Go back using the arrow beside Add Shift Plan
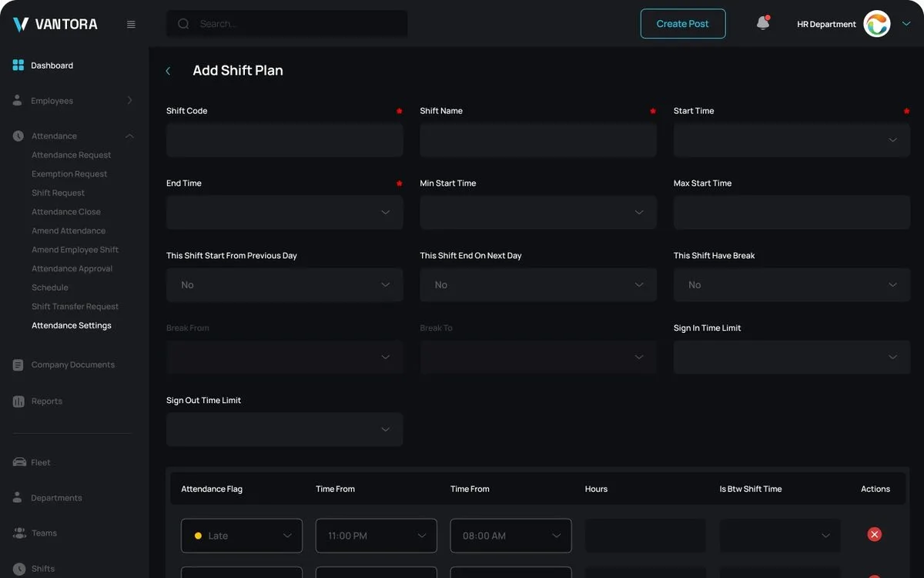The height and width of the screenshot is (578, 924). tap(168, 71)
